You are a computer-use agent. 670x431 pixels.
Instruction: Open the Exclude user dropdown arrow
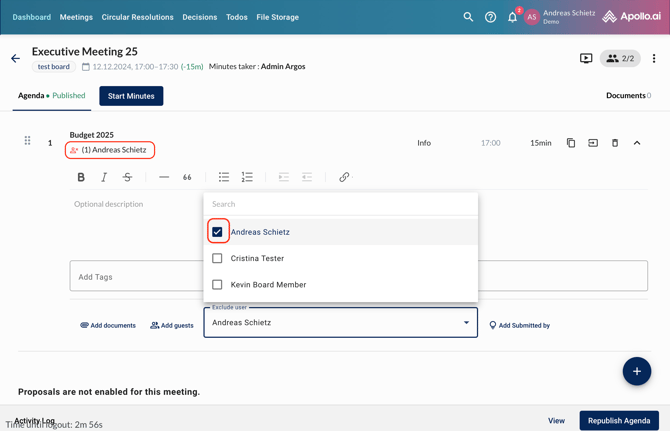pyautogui.click(x=466, y=323)
